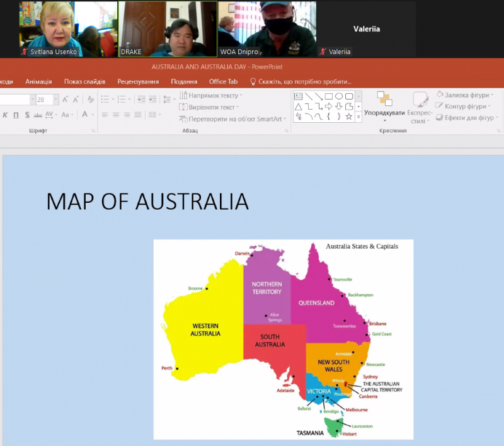The image size is (504, 446).
Task: Expand the 'Напрямок тексту' menu
Action: (210, 95)
